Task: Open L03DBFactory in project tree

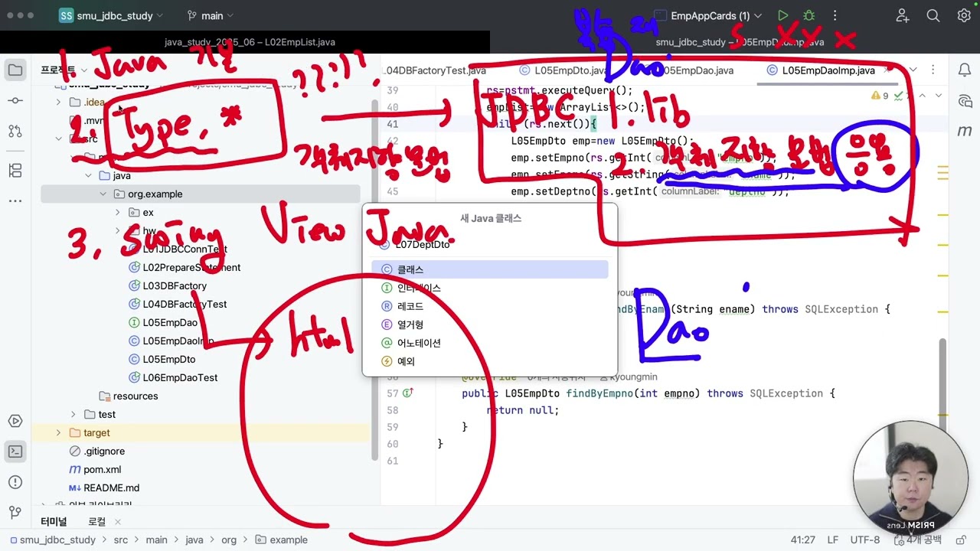Action: tap(175, 286)
